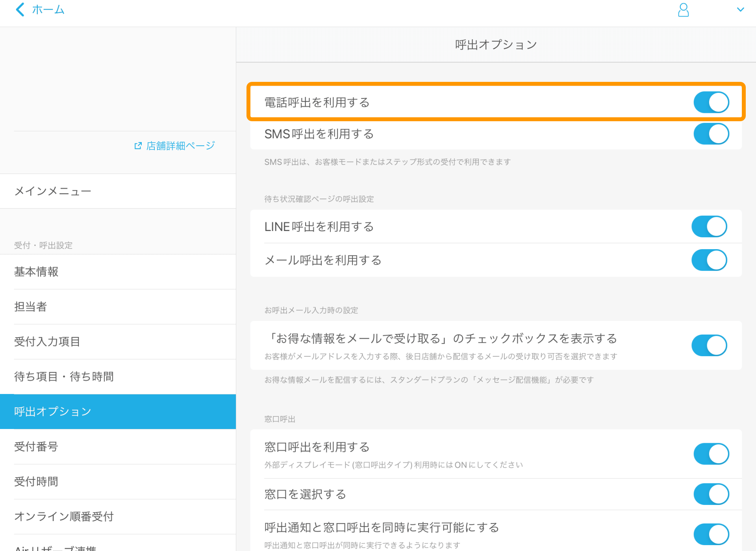The width and height of the screenshot is (756, 551).
Task: Click the 待ち状況確認ページの呼出設定 section header
Action: pyautogui.click(x=319, y=199)
